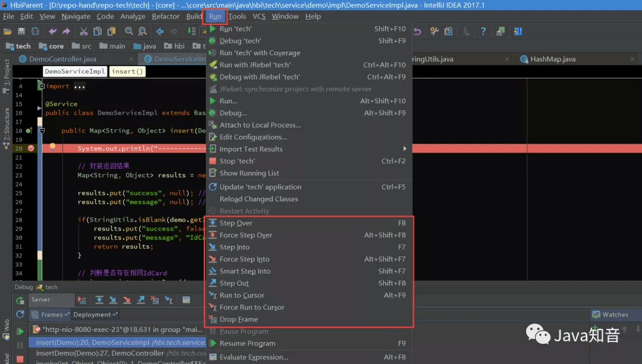Click 'core' breadcrumb in navigation bar
Viewport: 642px width, 364px height.
(x=52, y=46)
